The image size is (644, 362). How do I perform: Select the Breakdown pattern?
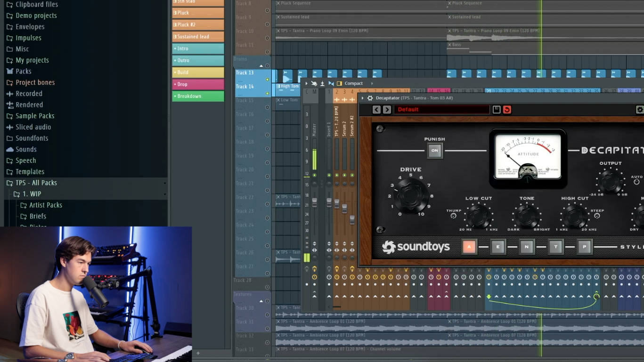[198, 96]
